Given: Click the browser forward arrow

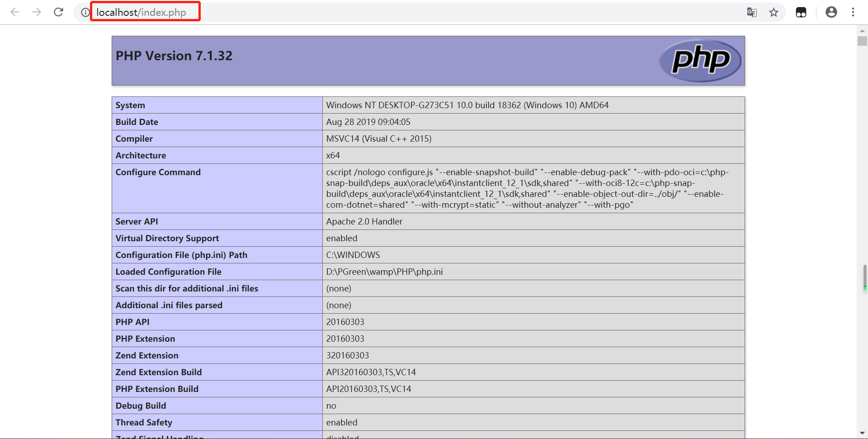Looking at the screenshot, I should 37,12.
